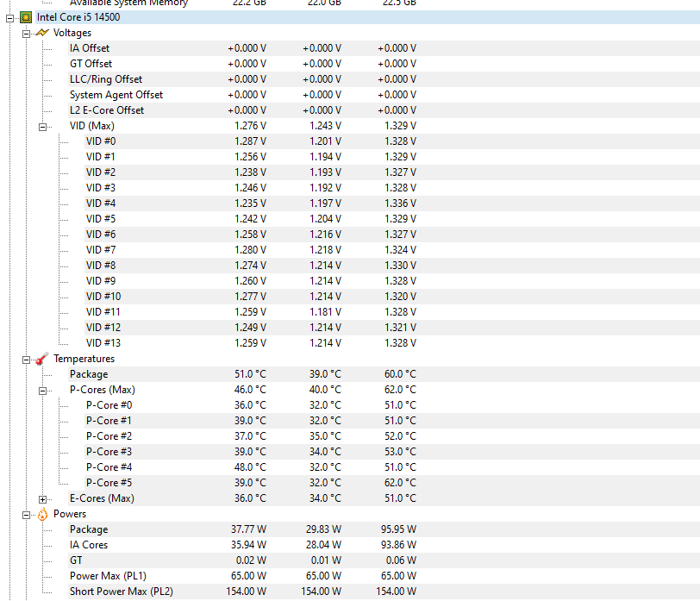Collapse the Powers section

[x=27, y=515]
